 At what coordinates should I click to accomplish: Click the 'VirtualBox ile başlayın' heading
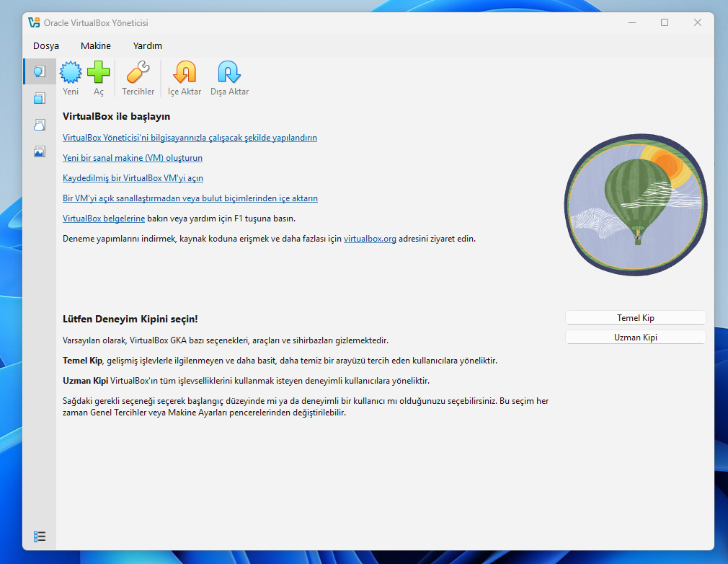click(x=117, y=116)
